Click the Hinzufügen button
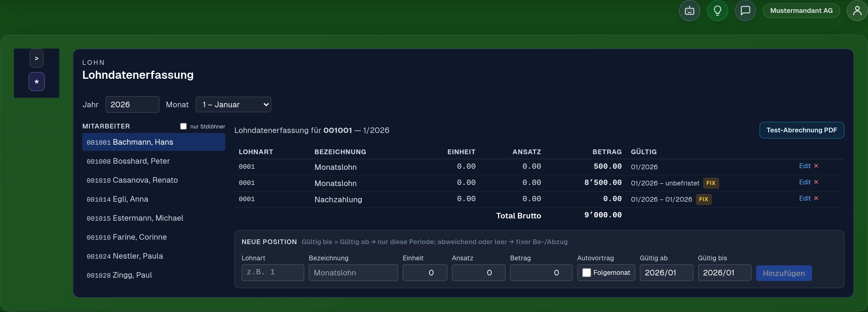The height and width of the screenshot is (312, 868). click(x=784, y=273)
